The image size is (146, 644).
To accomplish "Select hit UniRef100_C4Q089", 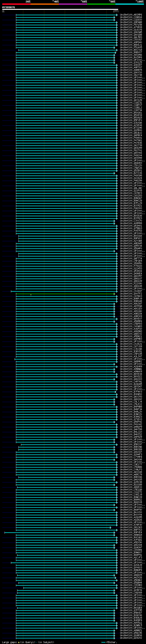I will pyautogui.click(x=131, y=593).
